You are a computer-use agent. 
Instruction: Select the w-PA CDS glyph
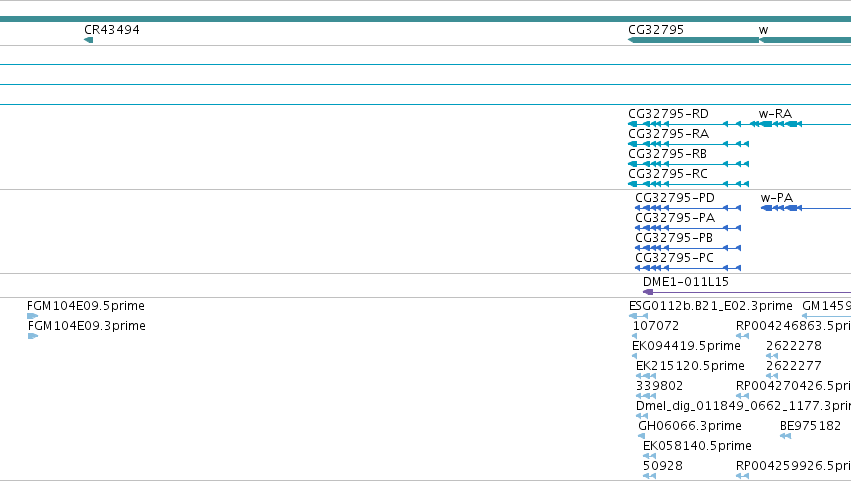tap(806, 208)
